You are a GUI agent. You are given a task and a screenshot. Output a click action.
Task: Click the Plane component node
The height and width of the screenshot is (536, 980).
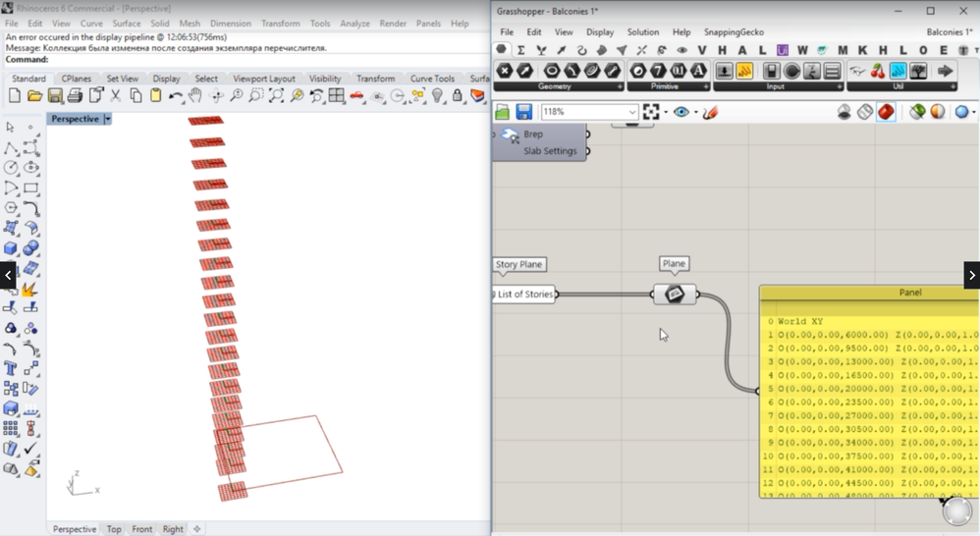tap(675, 295)
